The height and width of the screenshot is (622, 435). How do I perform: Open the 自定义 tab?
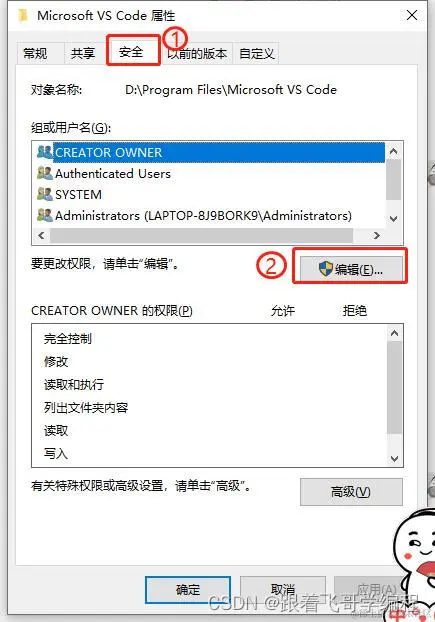(257, 53)
